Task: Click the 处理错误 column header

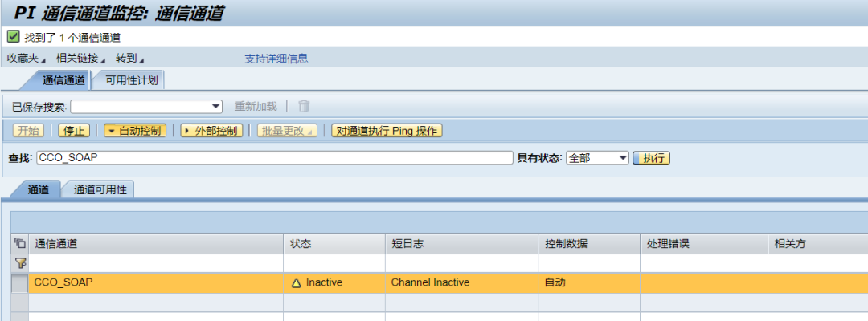Action: click(704, 244)
